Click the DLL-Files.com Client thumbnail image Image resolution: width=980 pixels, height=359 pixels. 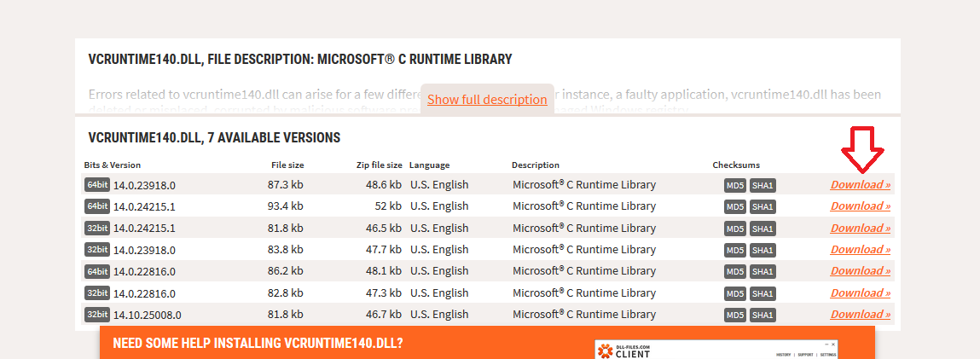pos(716,350)
